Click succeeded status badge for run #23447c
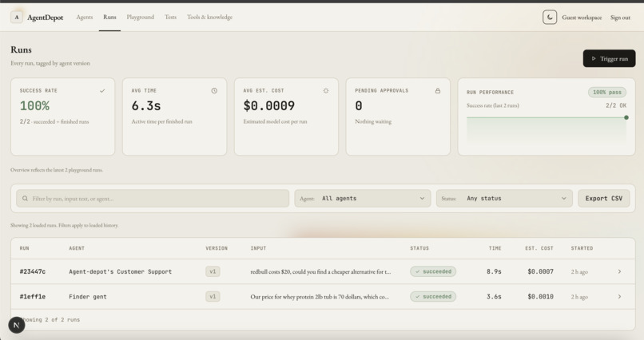 point(433,271)
